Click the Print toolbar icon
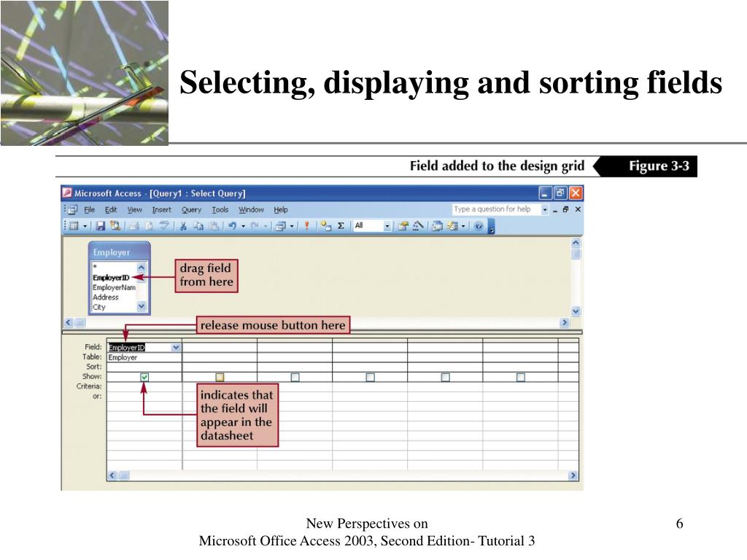This screenshot has width=747, height=560. click(135, 226)
